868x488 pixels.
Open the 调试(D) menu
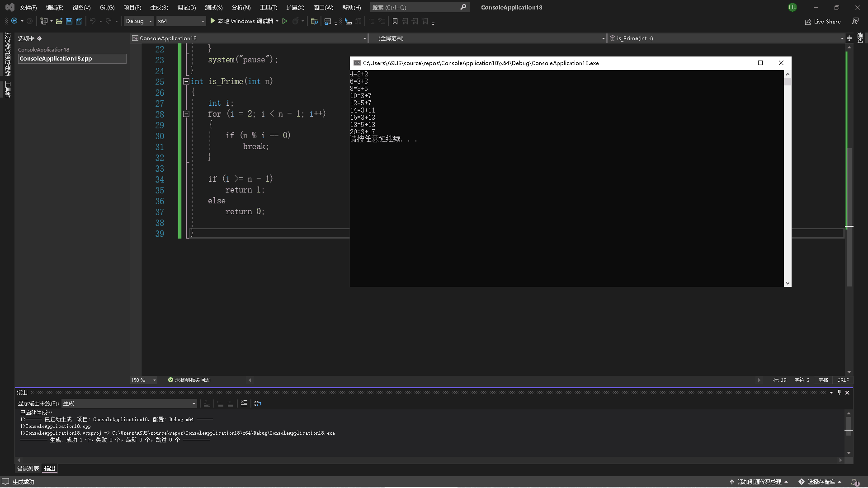click(x=186, y=7)
